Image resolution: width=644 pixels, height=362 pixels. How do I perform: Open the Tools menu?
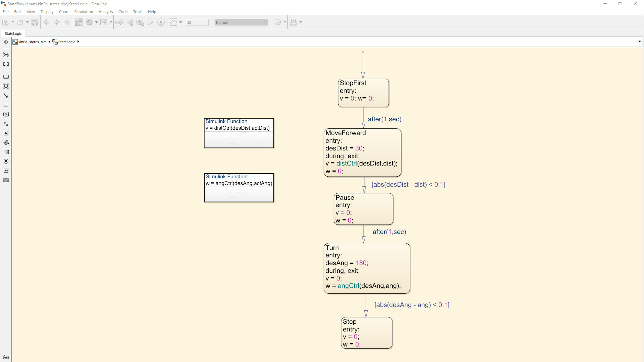click(138, 11)
